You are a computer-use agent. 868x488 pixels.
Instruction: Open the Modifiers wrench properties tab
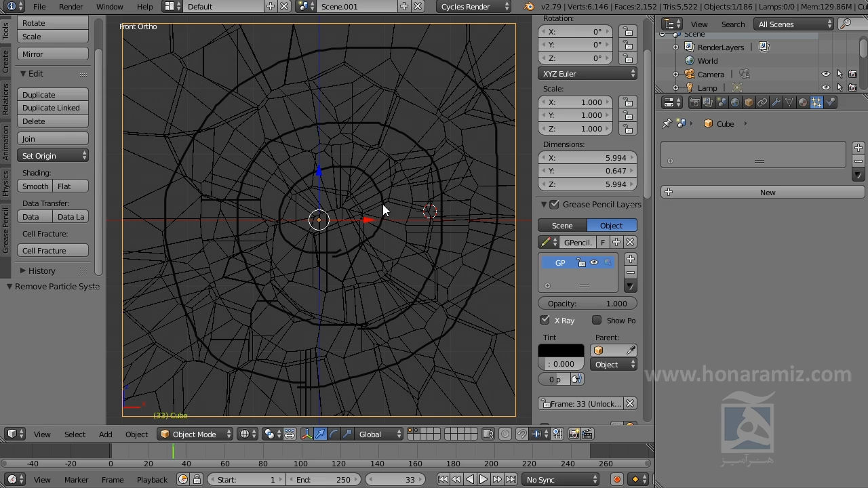776,102
